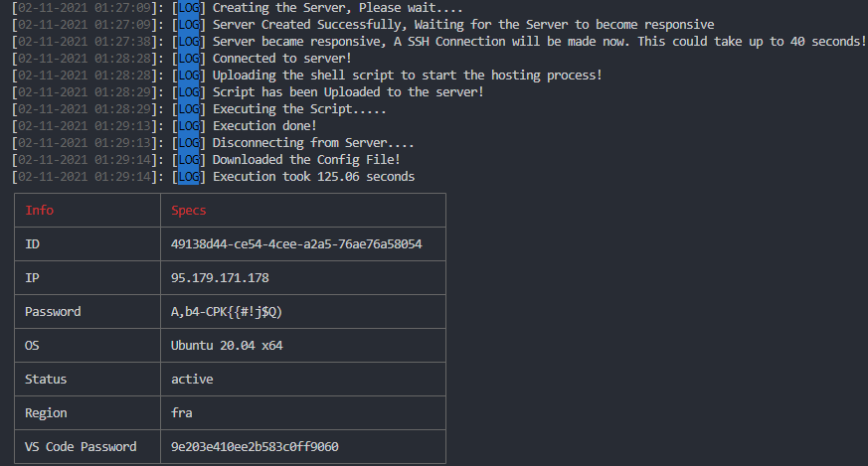The image size is (868, 466).
Task: Click the red 'Specs' column header
Action: coord(188,211)
